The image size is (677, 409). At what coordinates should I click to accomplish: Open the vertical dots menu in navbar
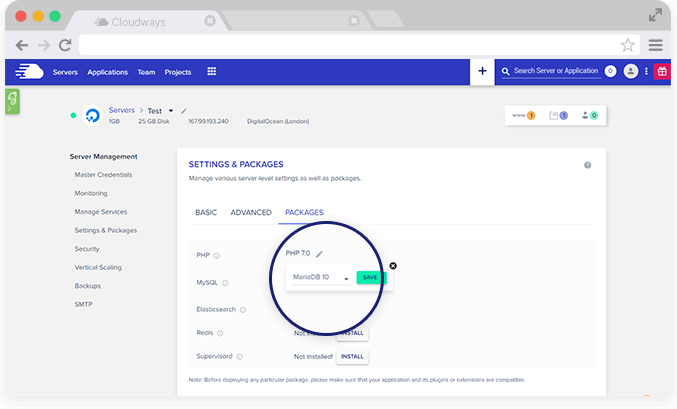click(646, 71)
